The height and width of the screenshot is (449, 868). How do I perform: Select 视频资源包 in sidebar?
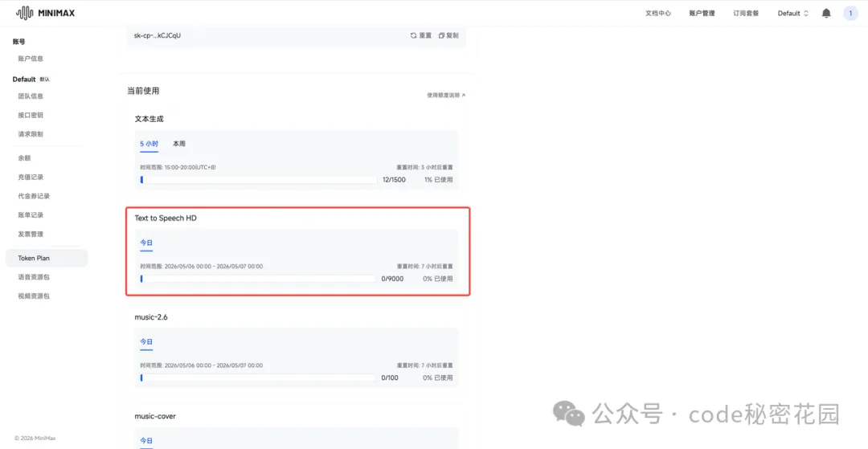pos(34,296)
